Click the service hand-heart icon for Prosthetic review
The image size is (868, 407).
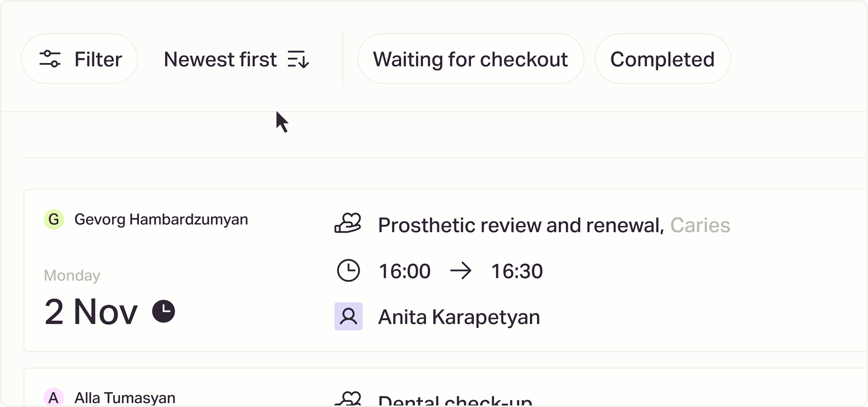[x=348, y=224]
